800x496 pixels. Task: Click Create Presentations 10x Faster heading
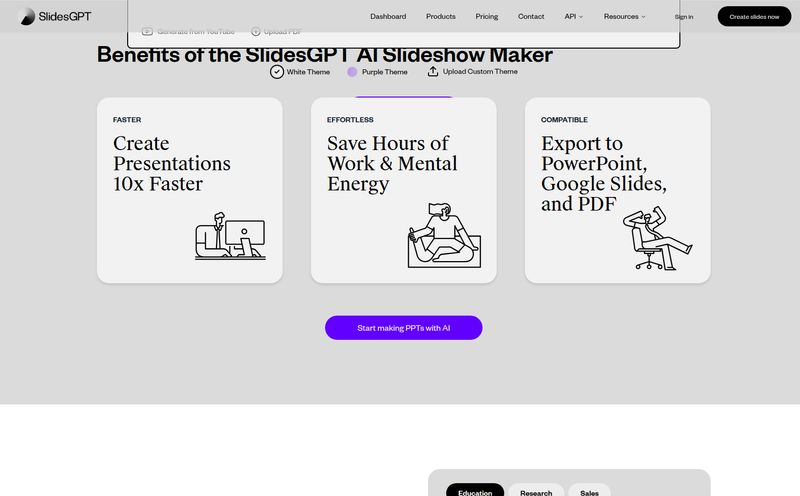(171, 163)
